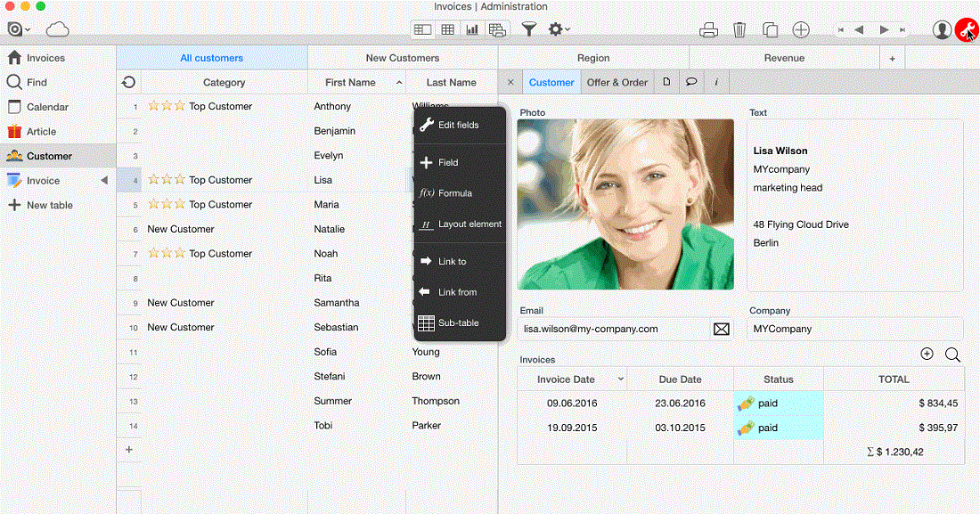
Task: Click the printer icon
Action: click(x=708, y=29)
